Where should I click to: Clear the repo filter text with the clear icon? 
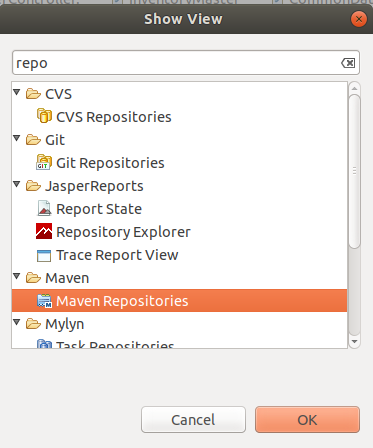coord(348,63)
